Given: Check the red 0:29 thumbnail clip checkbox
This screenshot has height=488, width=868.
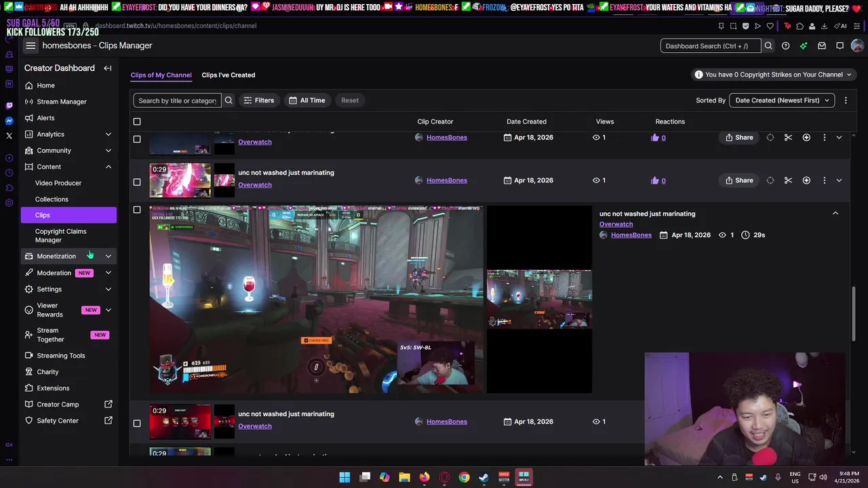Looking at the screenshot, I should [137, 423].
